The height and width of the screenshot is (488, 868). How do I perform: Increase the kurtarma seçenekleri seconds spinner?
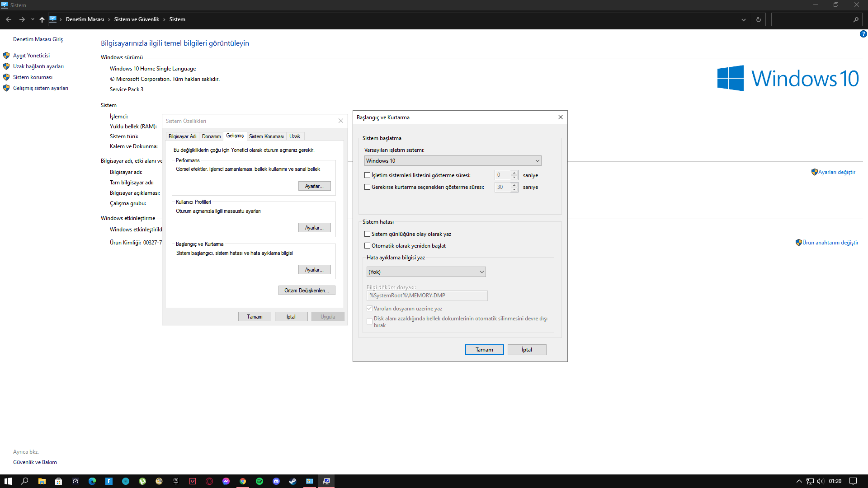pyautogui.click(x=514, y=184)
